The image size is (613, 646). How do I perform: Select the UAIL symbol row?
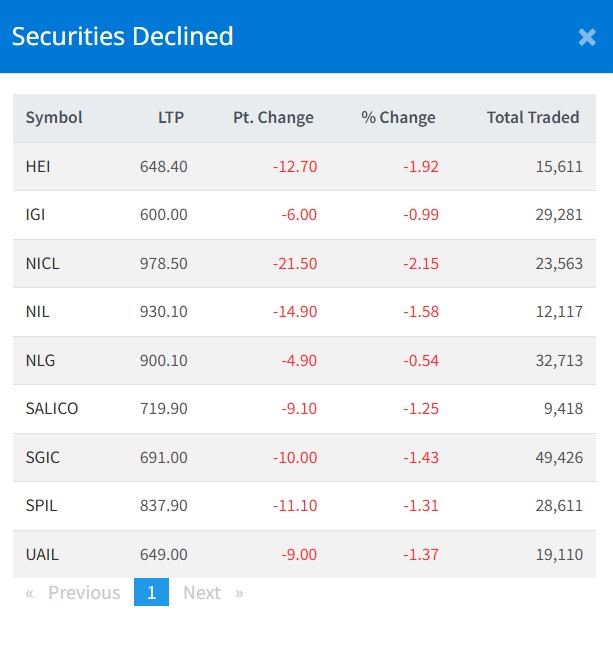[x=42, y=554]
